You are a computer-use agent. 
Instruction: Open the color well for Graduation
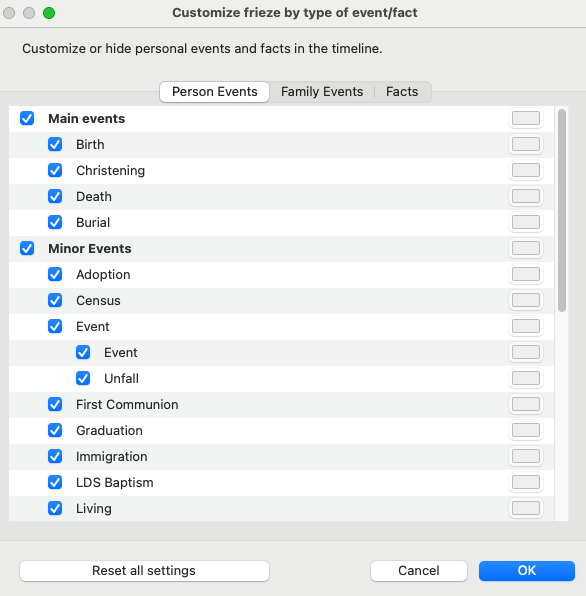point(526,430)
